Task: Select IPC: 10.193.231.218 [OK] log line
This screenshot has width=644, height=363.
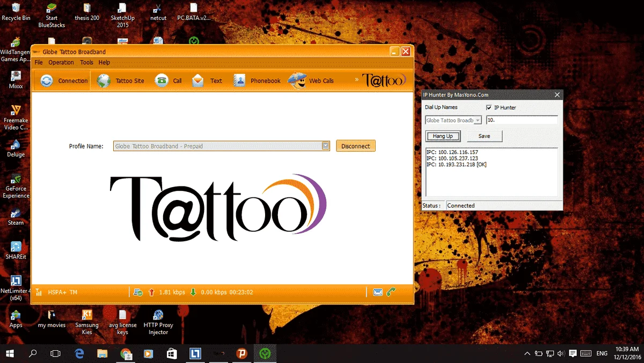Action: [457, 165]
